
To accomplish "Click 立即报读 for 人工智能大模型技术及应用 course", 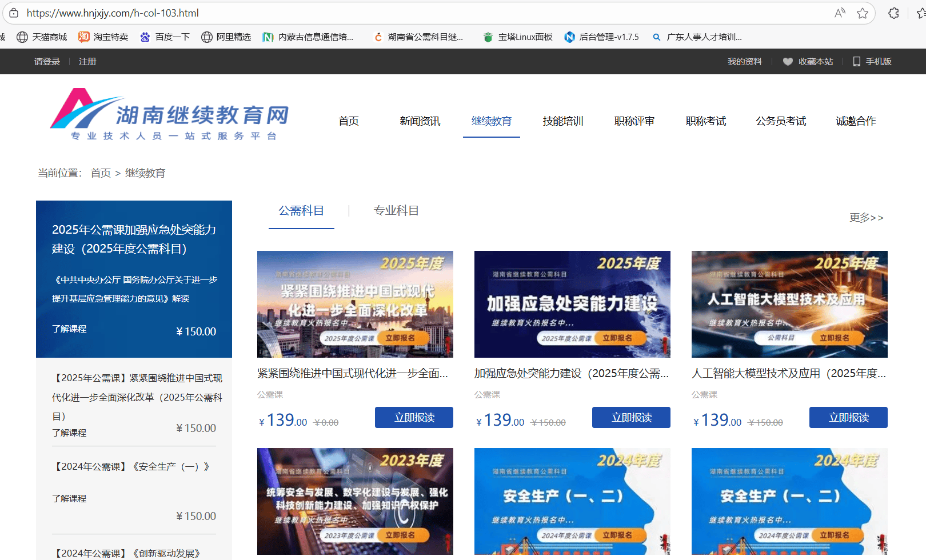I will tap(848, 417).
